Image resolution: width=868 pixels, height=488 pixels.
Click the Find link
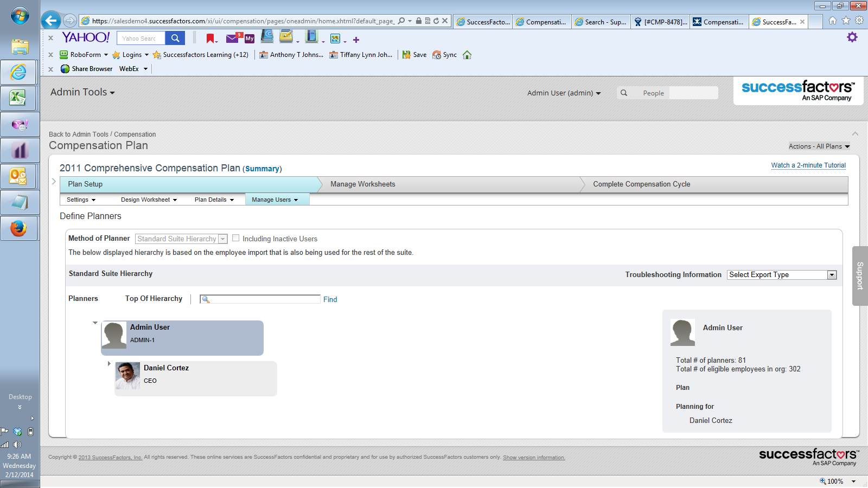pos(330,299)
